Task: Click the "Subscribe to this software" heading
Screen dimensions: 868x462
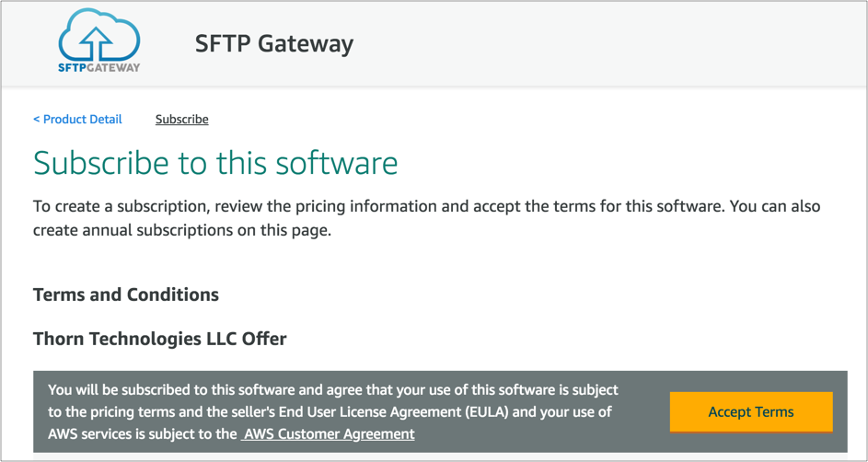Action: (x=215, y=163)
